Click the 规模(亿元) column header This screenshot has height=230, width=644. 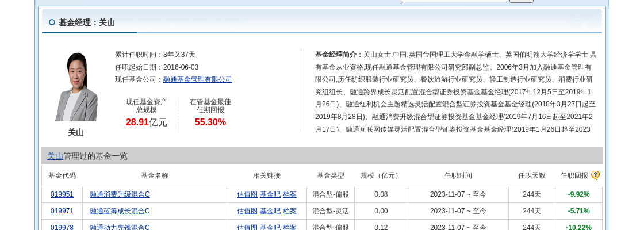click(x=381, y=175)
